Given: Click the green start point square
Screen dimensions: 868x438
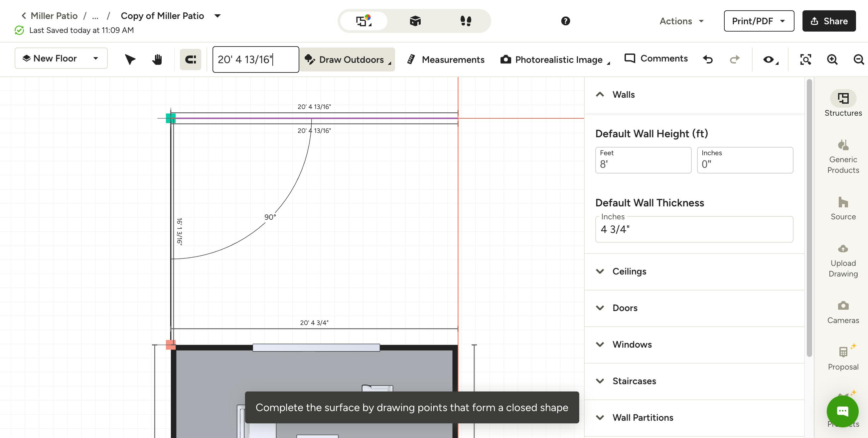Looking at the screenshot, I should pyautogui.click(x=171, y=118).
